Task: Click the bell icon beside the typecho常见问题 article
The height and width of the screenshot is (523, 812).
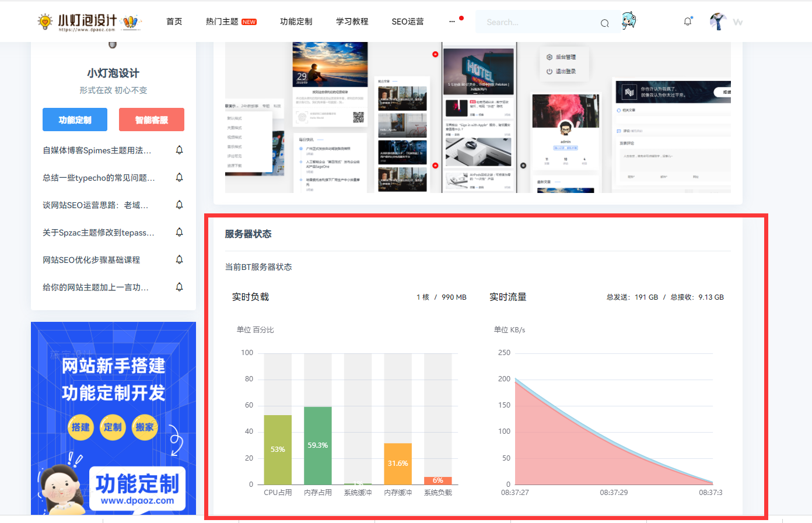Action: pos(179,177)
